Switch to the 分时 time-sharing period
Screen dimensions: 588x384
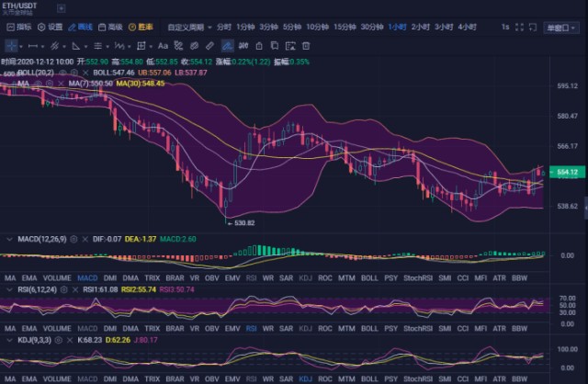224,27
